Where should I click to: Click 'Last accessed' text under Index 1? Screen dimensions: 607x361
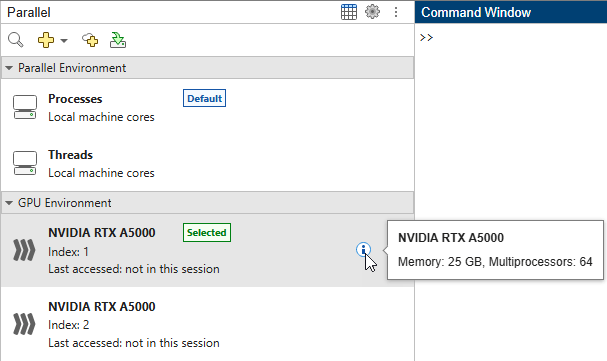pos(134,269)
